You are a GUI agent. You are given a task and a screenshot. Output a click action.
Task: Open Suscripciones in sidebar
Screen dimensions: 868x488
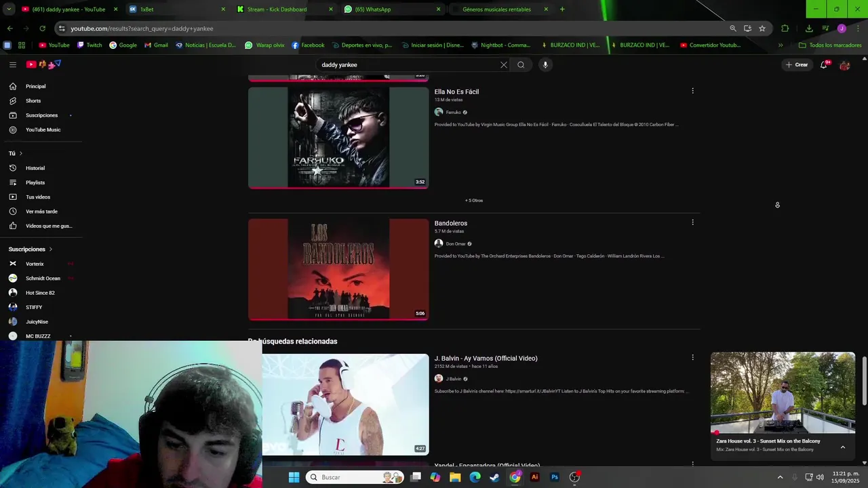(x=41, y=115)
